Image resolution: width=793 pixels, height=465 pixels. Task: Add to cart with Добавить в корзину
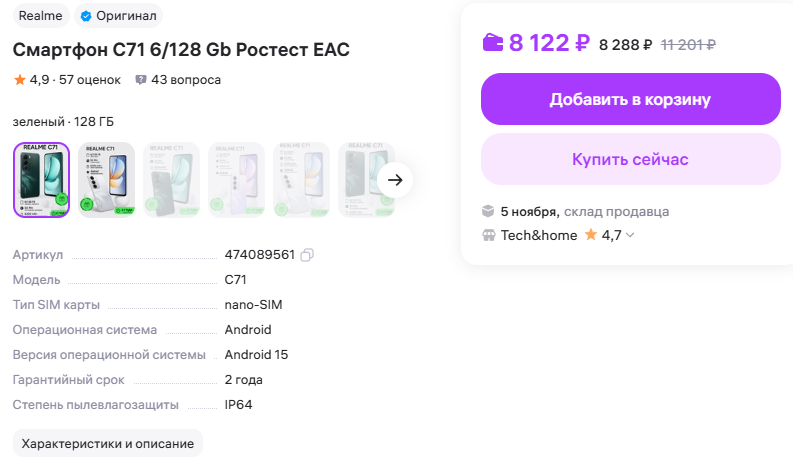(630, 99)
